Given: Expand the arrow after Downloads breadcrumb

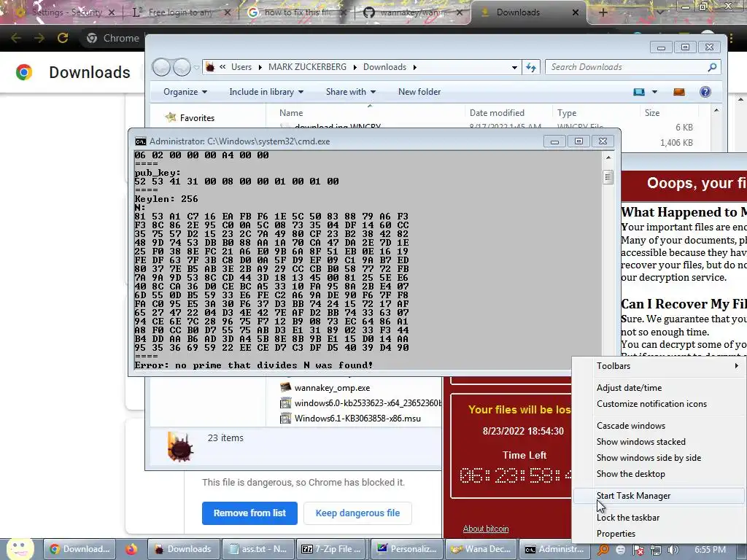Looking at the screenshot, I should pos(415,68).
